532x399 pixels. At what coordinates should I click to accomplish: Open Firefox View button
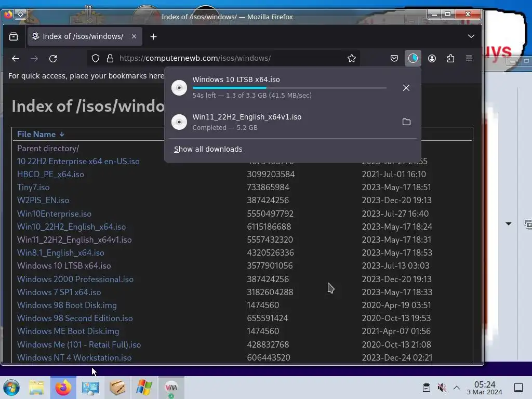[x=14, y=36]
